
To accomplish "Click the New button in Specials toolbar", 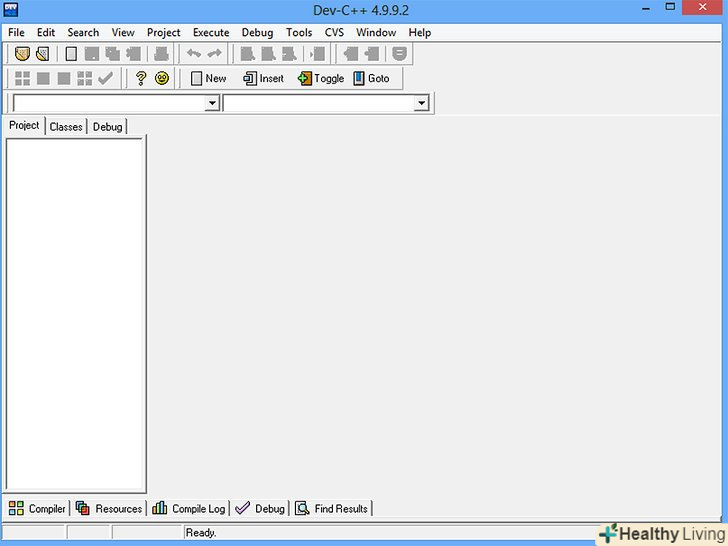I will click(208, 78).
